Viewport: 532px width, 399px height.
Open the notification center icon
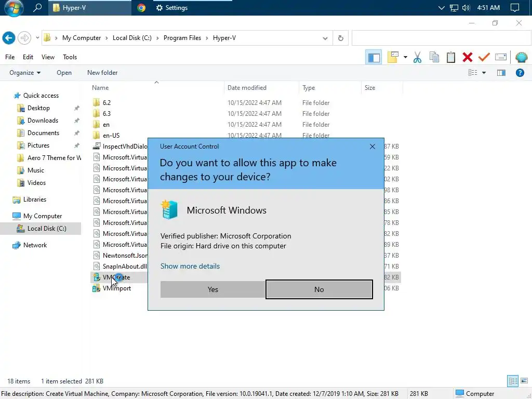515,8
